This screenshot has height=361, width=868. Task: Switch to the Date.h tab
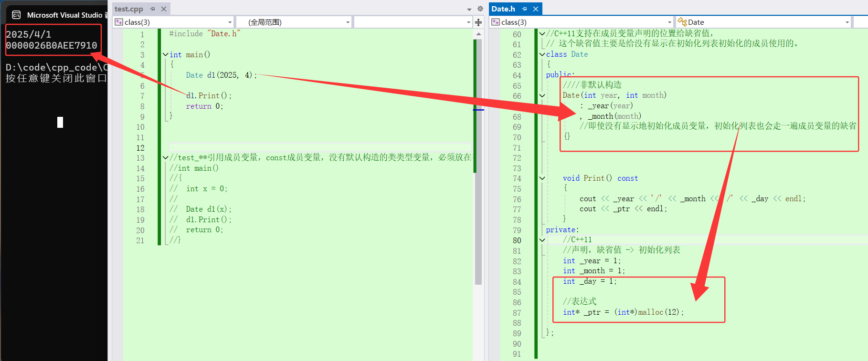click(503, 9)
